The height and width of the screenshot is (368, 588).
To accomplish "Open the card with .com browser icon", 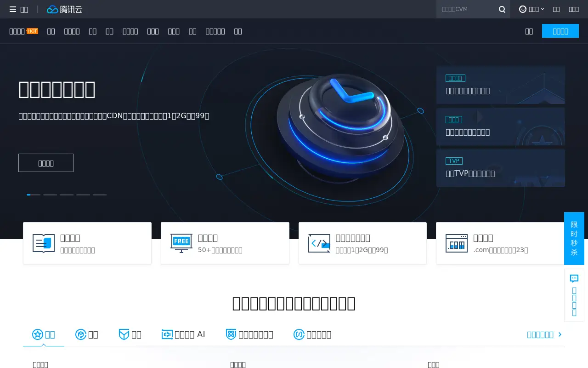I will (x=500, y=243).
